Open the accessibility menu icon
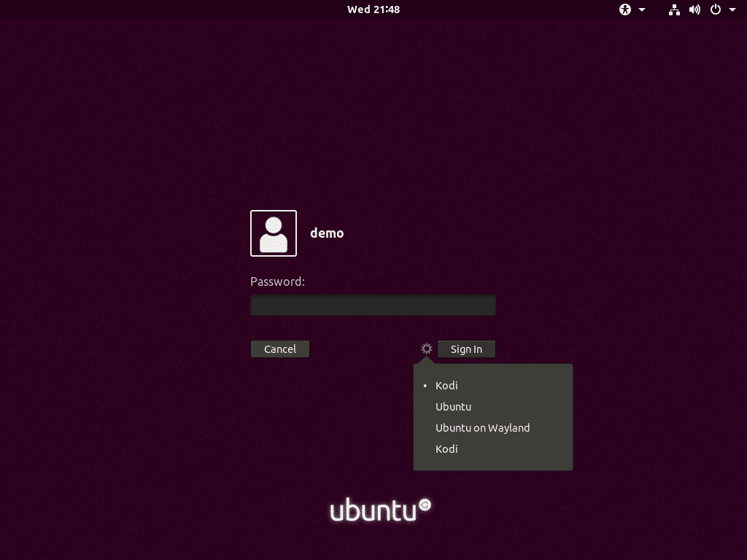Viewport: 747px width, 560px height. pos(625,9)
